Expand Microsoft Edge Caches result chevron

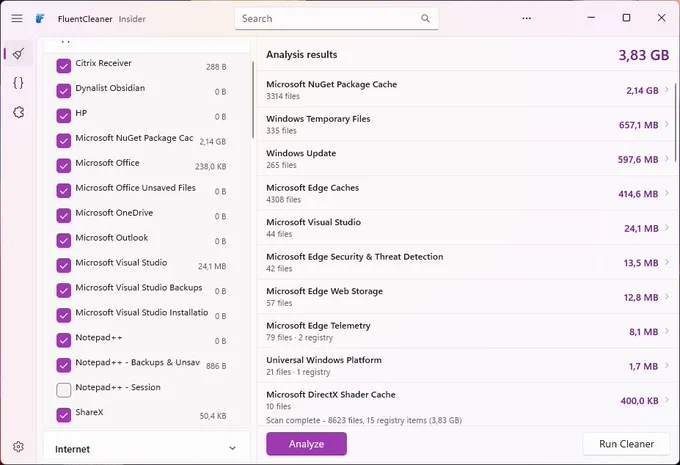pyautogui.click(x=667, y=193)
